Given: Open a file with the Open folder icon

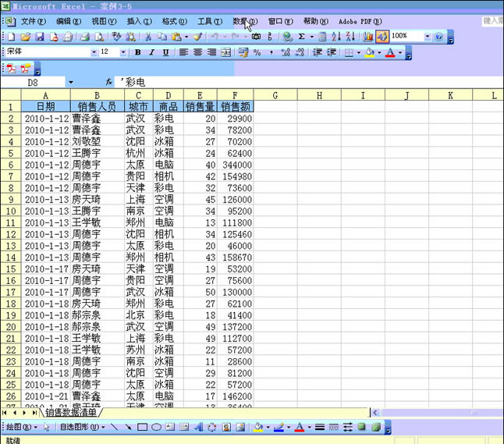Looking at the screenshot, I should tap(26, 37).
